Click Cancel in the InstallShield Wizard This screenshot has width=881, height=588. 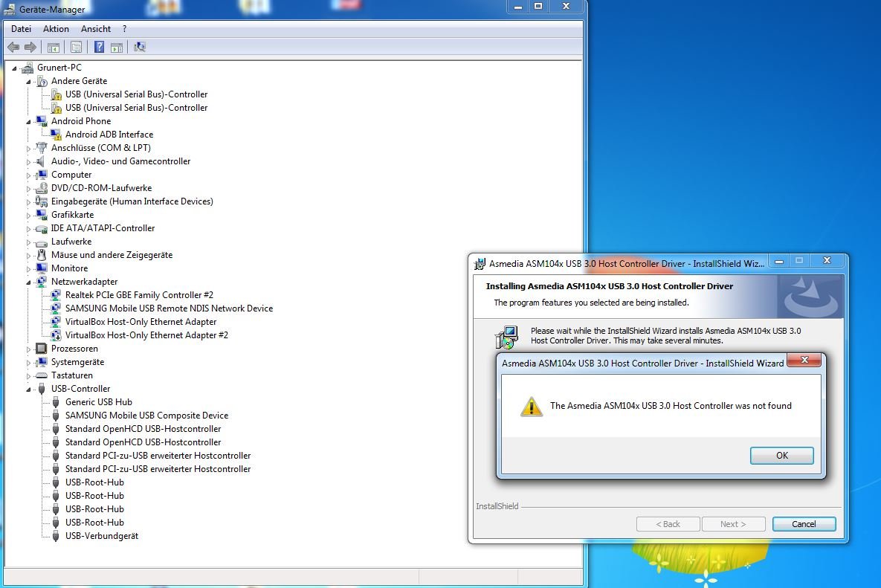(x=804, y=524)
